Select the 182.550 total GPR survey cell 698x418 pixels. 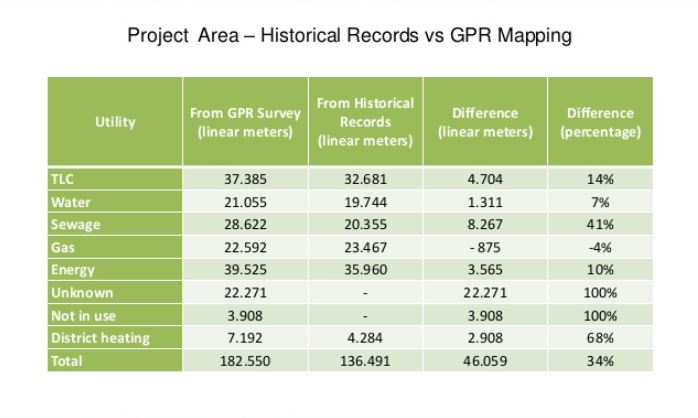coord(245,361)
